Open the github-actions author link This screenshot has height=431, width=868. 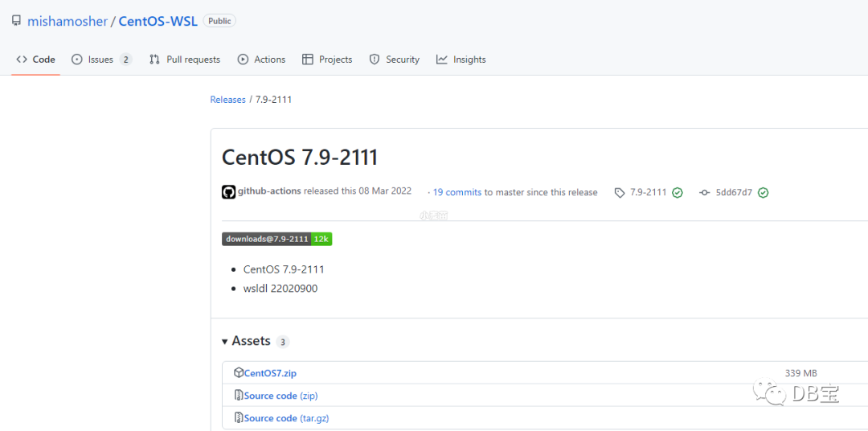269,191
